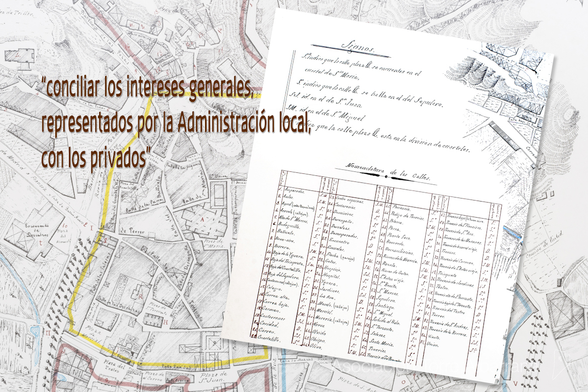This screenshot has height=392, width=588.
Task: Click the red letter "H" map marker
Action: tap(165, 323)
